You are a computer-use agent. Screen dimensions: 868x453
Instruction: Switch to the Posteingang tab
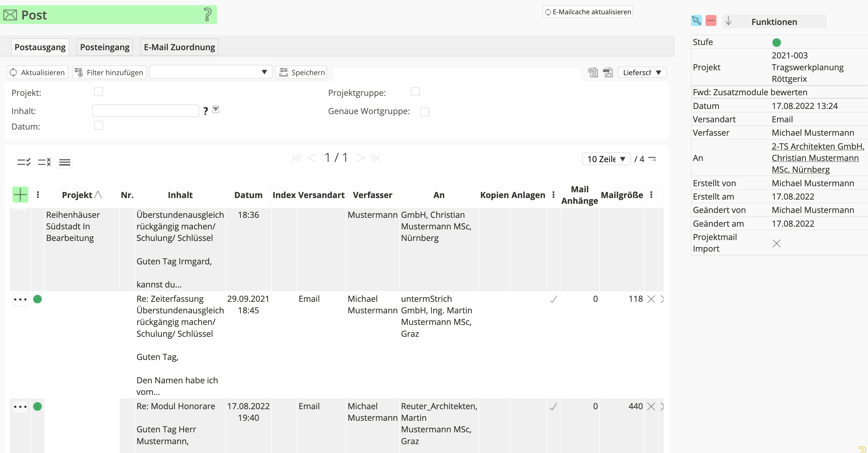tap(105, 47)
